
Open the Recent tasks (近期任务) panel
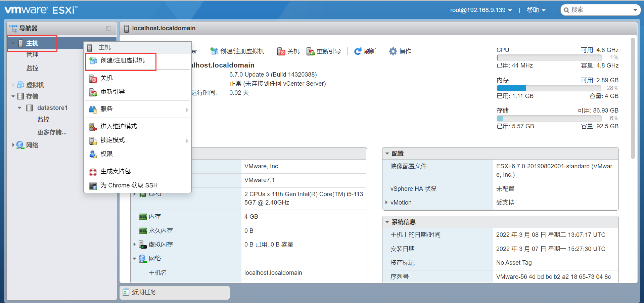[x=175, y=292]
